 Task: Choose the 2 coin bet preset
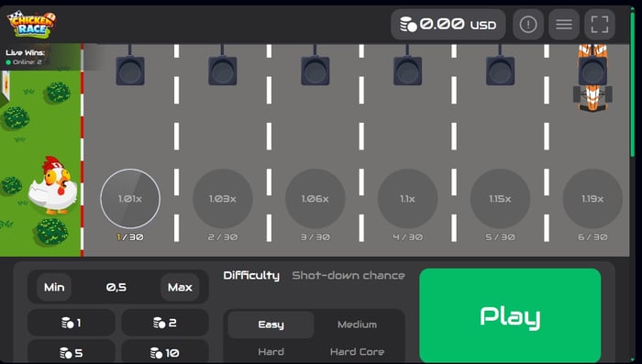pyautogui.click(x=165, y=323)
